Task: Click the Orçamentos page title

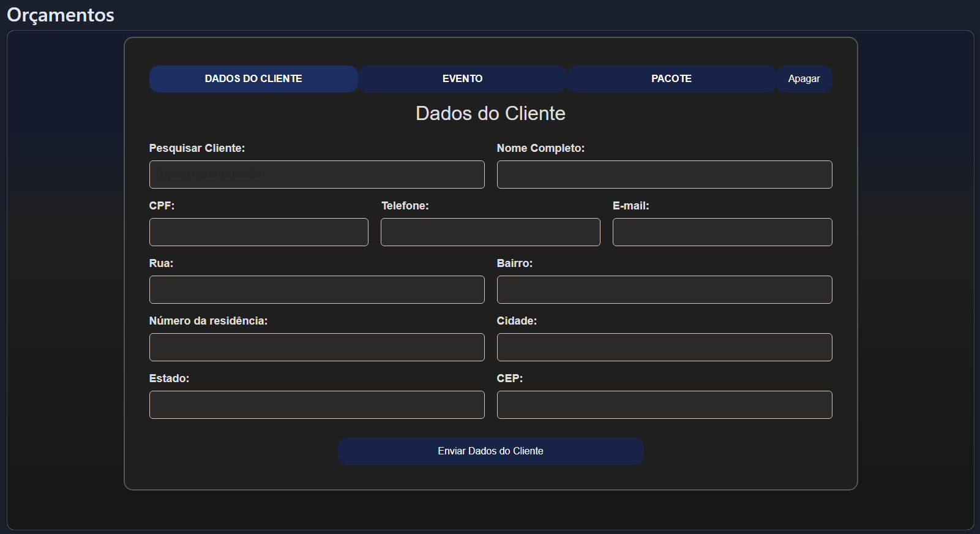Action: [x=61, y=15]
